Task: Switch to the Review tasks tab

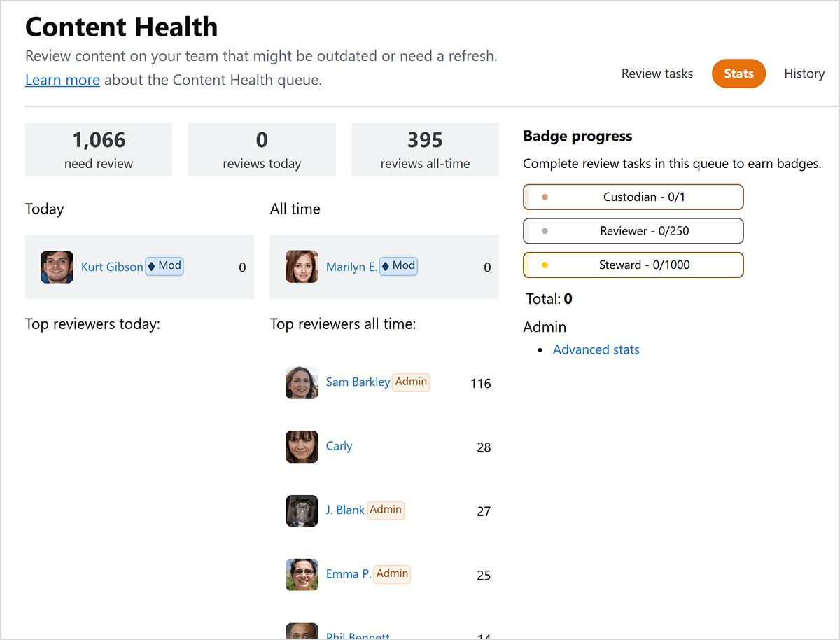Action: (657, 74)
